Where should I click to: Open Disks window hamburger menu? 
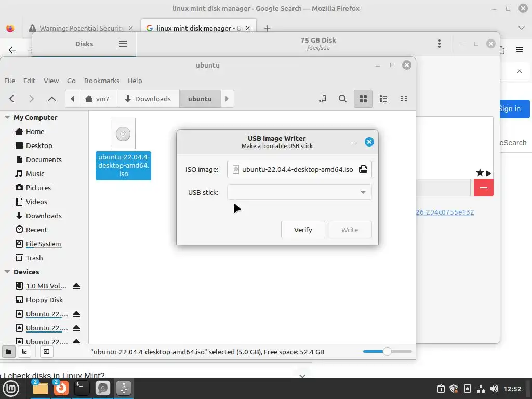coord(123,44)
